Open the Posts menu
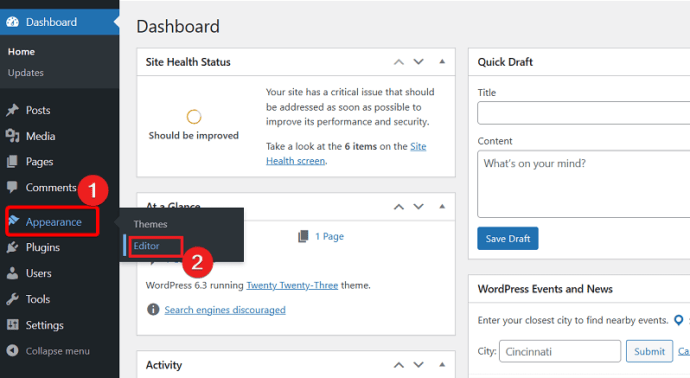The height and width of the screenshot is (378, 690). (x=38, y=110)
